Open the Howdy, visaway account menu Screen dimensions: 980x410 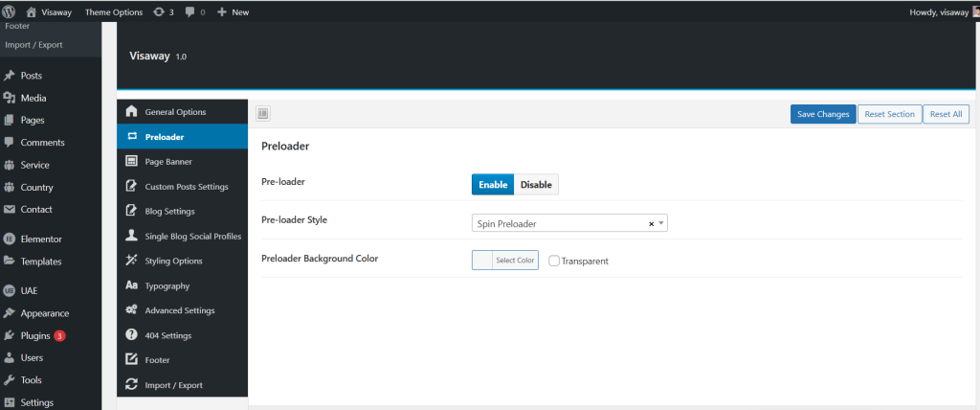click(x=942, y=12)
